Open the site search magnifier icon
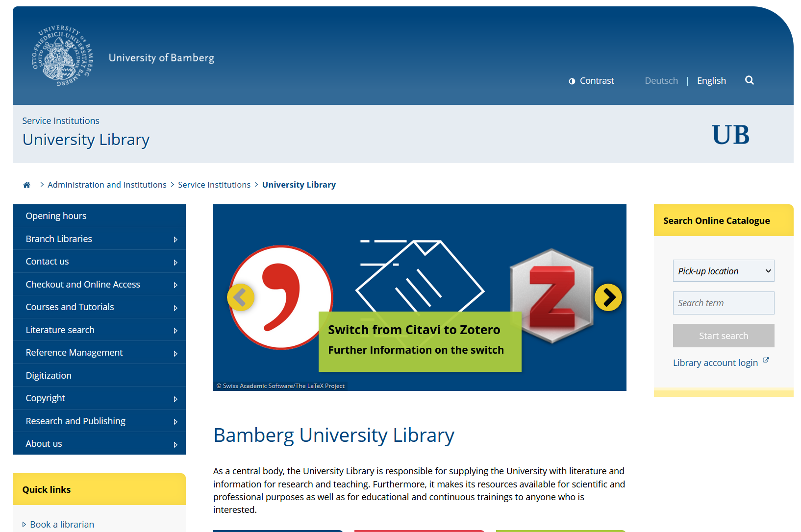Viewport: 801px width, 532px height. 750,80
